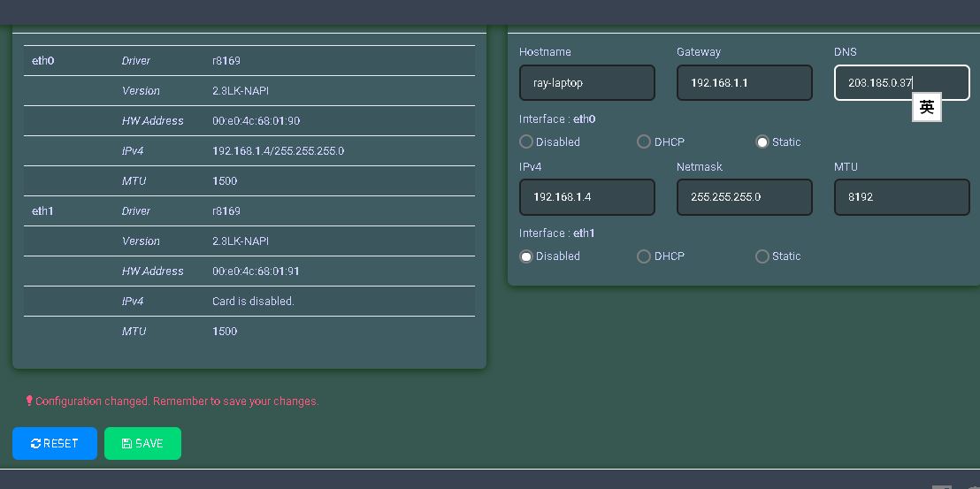Click eth1 MTU value 1500

pos(225,331)
